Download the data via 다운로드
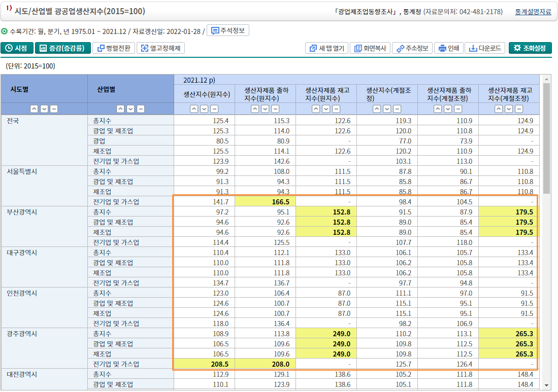This screenshot has width=558, height=392. pos(485,48)
